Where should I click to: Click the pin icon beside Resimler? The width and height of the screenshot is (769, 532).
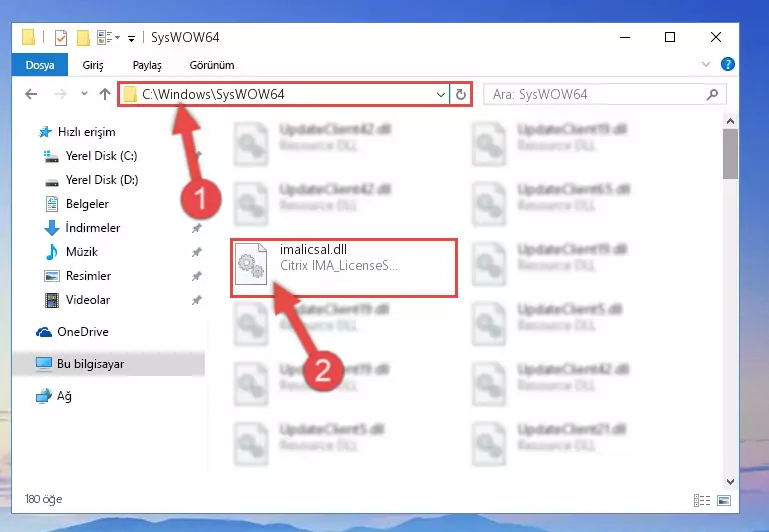coord(197,276)
